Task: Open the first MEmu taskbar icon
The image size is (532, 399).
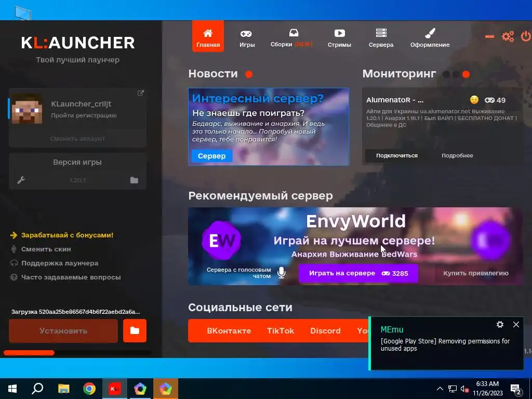Action: click(x=140, y=389)
